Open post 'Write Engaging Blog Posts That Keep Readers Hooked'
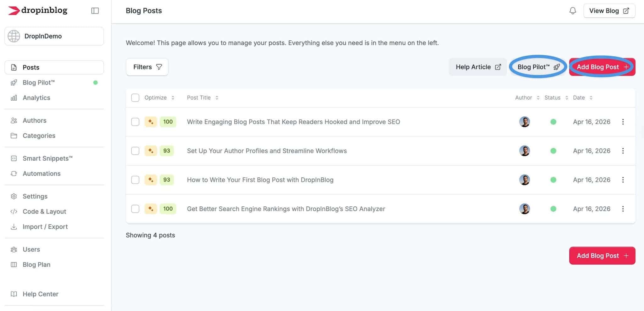 293,122
